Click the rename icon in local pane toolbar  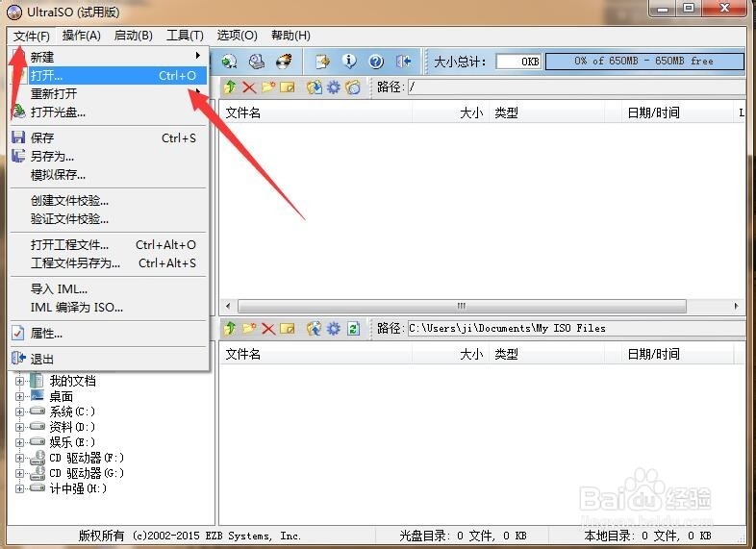click(x=288, y=329)
